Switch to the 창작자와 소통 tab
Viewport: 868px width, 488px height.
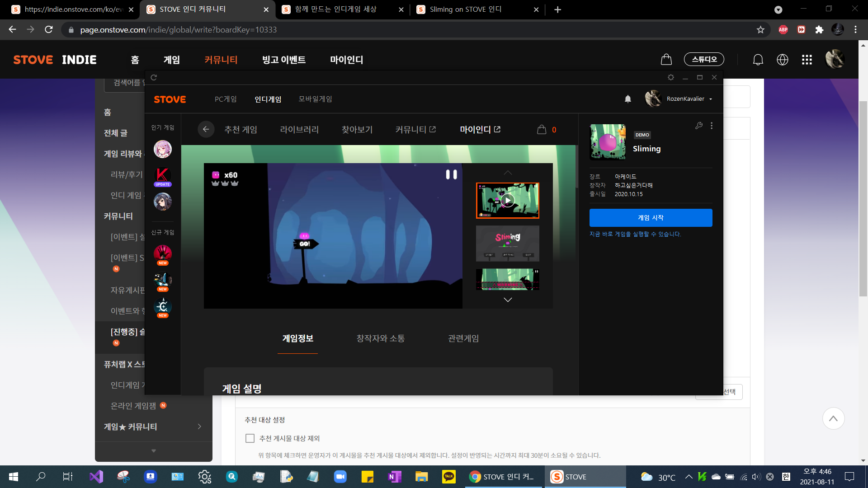pos(380,338)
